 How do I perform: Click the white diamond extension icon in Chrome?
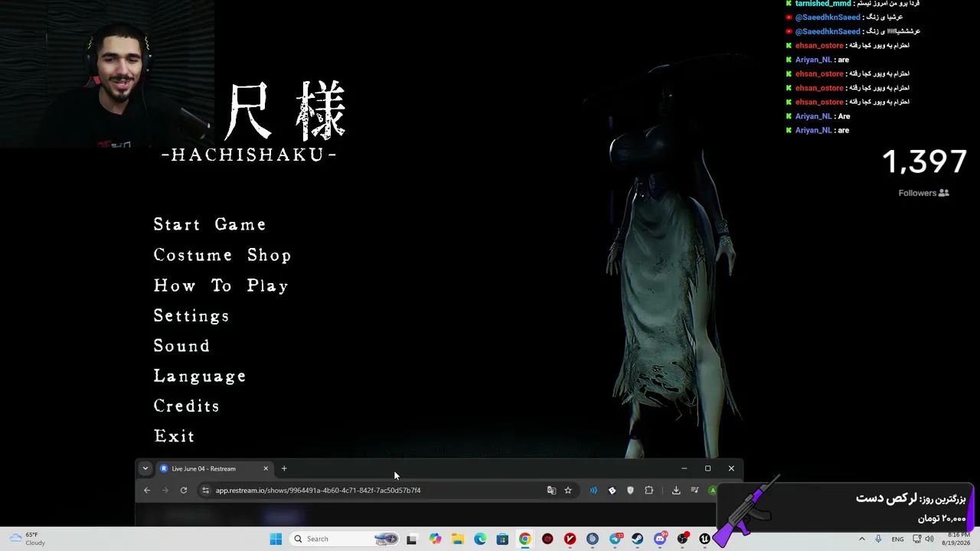(612, 491)
